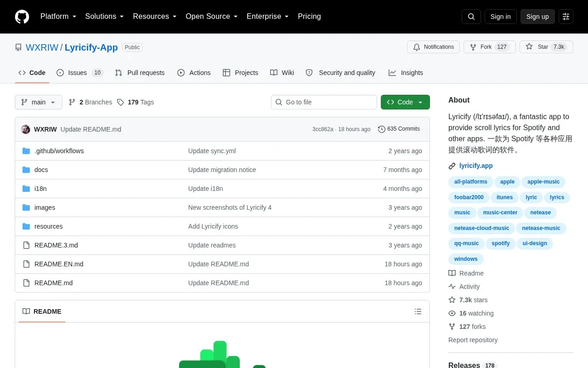588x368 pixels.
Task: Expand the Open Source navigation menu
Action: [x=211, y=17]
